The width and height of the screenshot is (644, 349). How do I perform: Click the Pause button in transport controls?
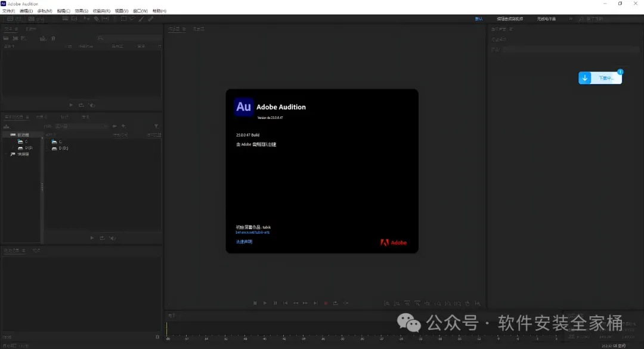pyautogui.click(x=275, y=303)
